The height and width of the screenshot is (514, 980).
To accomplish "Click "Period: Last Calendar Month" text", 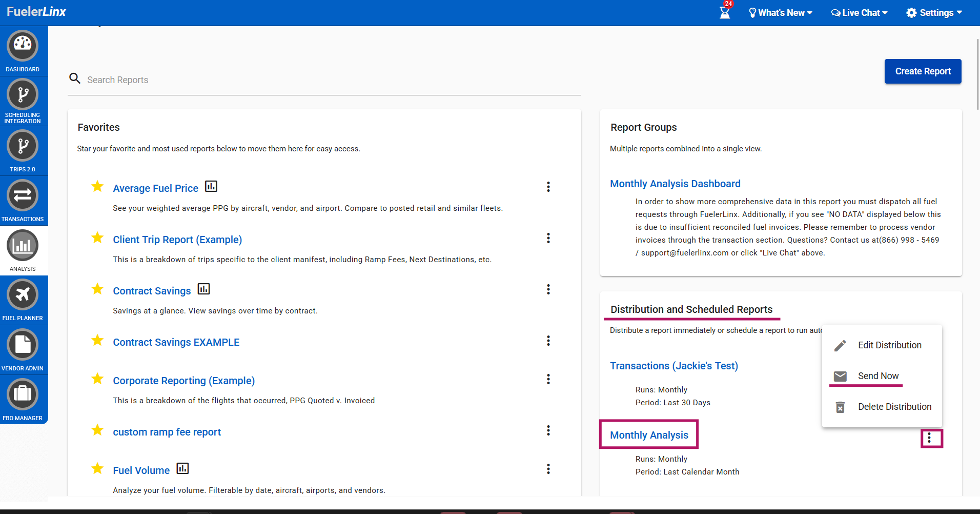I will [x=687, y=472].
